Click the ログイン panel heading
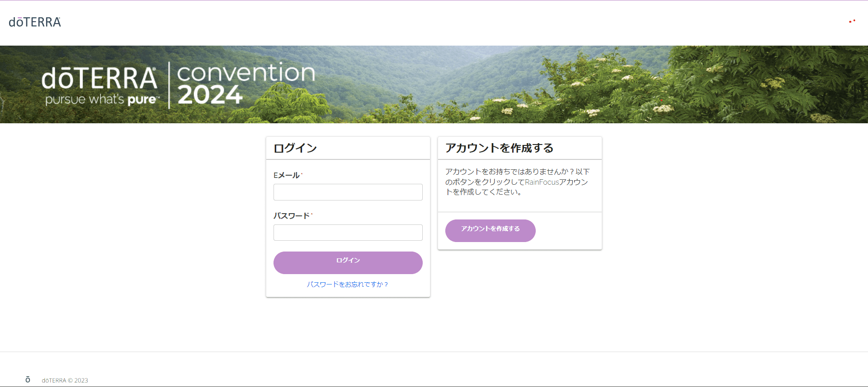The width and height of the screenshot is (868, 387). 295,148
